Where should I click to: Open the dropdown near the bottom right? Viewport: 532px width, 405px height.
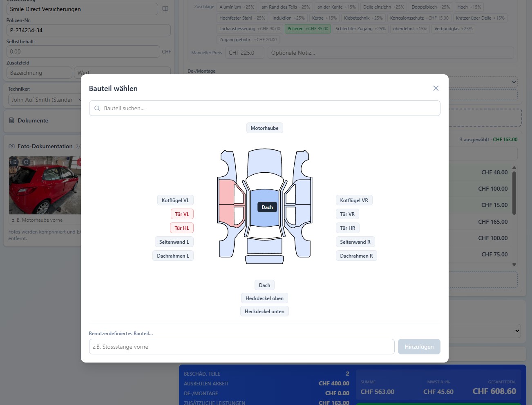click(485, 331)
